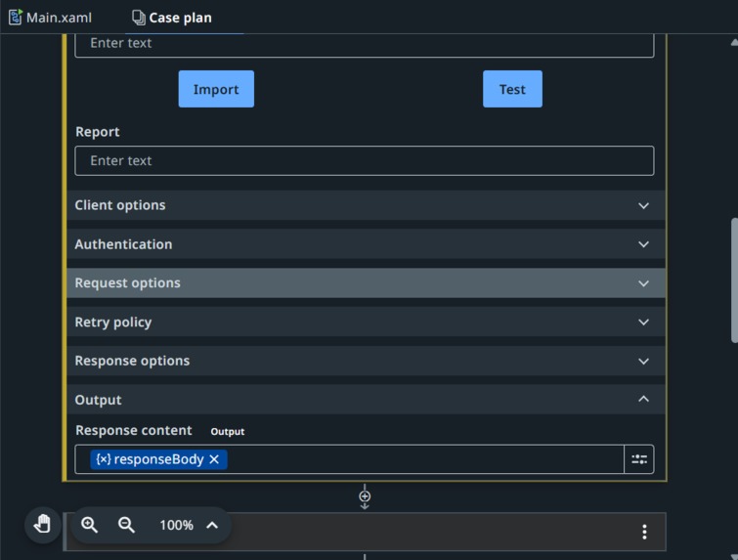This screenshot has width=738, height=560.
Task: Click the scroll up arrow
Action: tap(734, 42)
